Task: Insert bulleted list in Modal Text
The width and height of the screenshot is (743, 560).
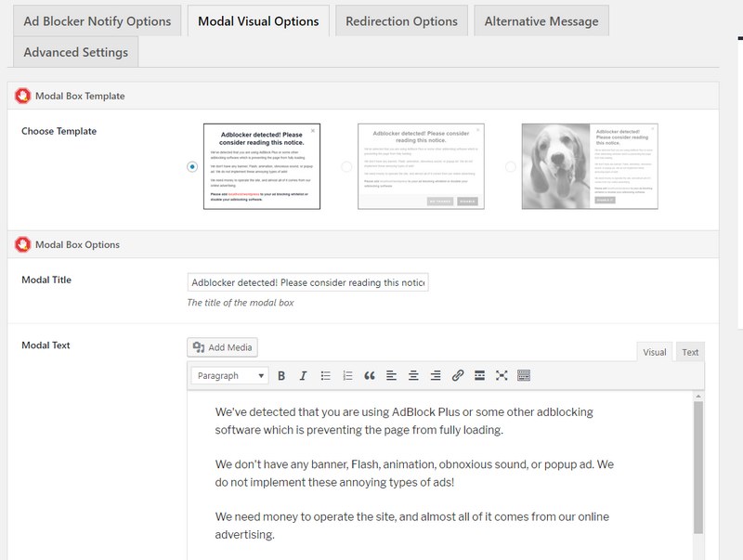Action: (326, 376)
